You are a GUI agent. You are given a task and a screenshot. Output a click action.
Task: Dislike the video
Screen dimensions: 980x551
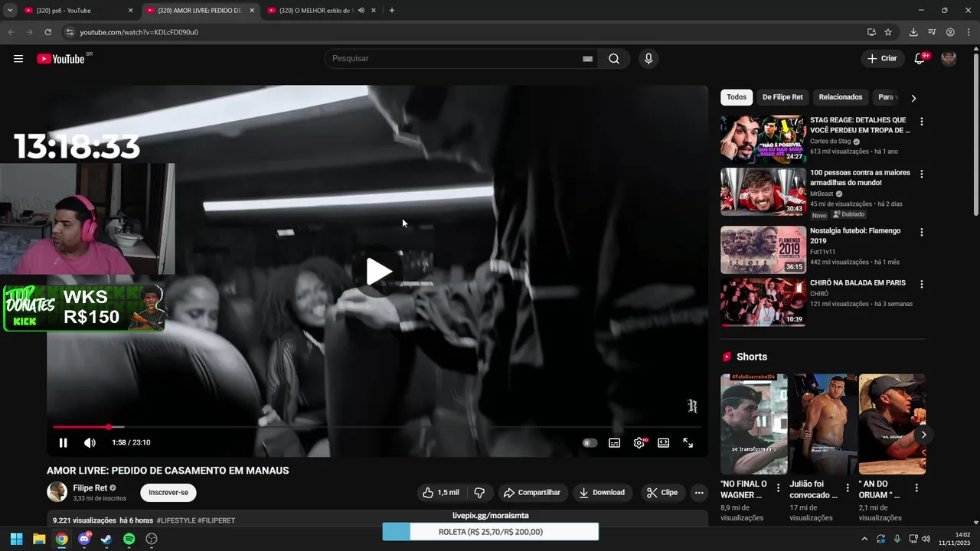click(479, 493)
